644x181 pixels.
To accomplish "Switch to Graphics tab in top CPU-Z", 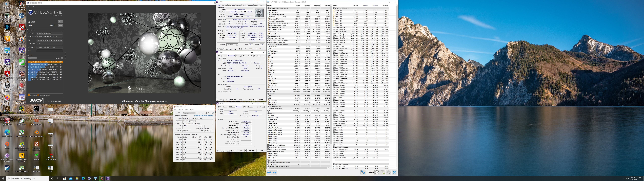I will (250, 5).
